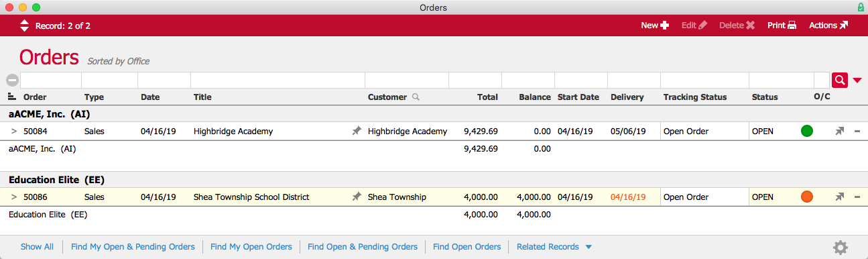Click the gray clear-filter minus icon

click(11, 80)
